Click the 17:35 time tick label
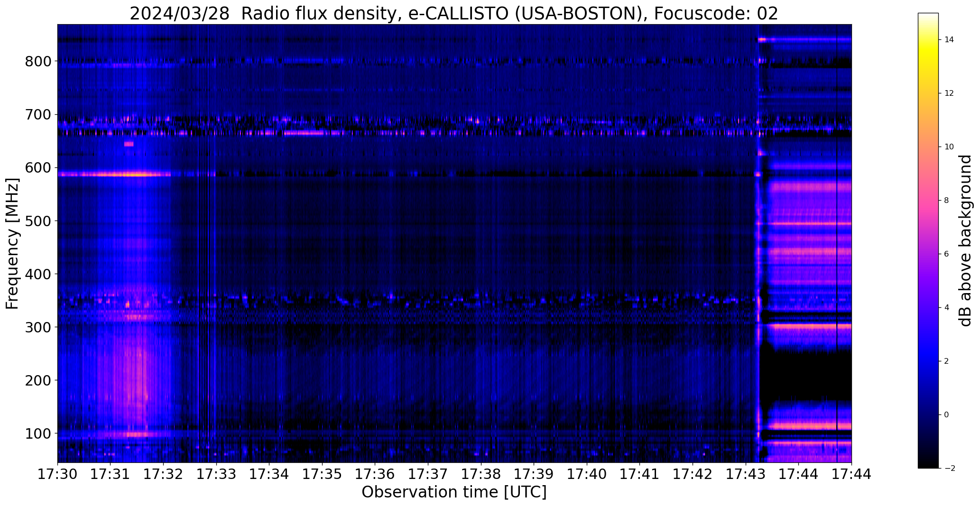 (323, 474)
